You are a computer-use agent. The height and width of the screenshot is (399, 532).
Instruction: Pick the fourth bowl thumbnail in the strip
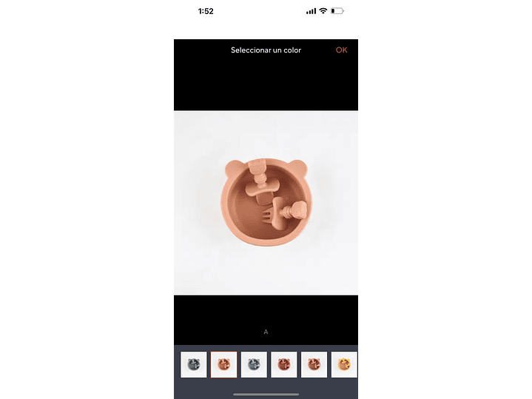(284, 364)
